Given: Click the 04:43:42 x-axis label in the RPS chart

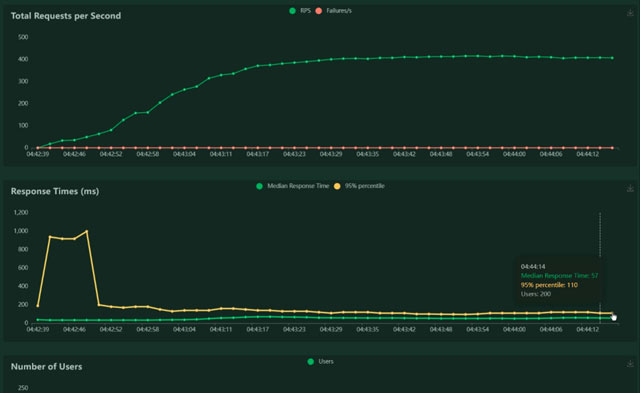Looking at the screenshot, I should tap(404, 154).
